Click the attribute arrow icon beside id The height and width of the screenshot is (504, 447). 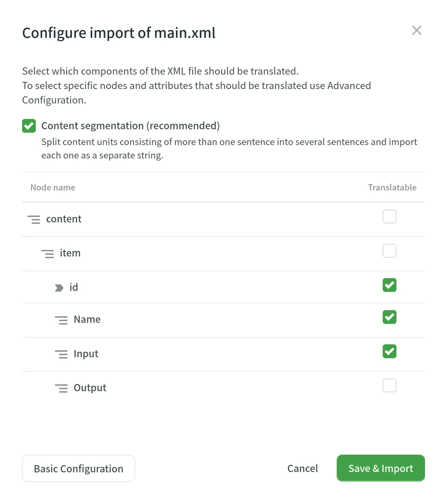[x=58, y=287]
